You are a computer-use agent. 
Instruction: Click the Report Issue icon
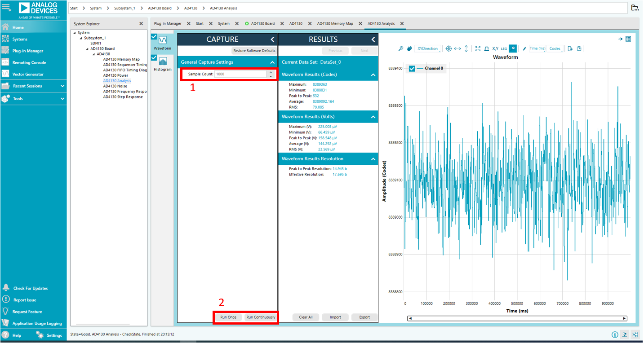[6, 299]
